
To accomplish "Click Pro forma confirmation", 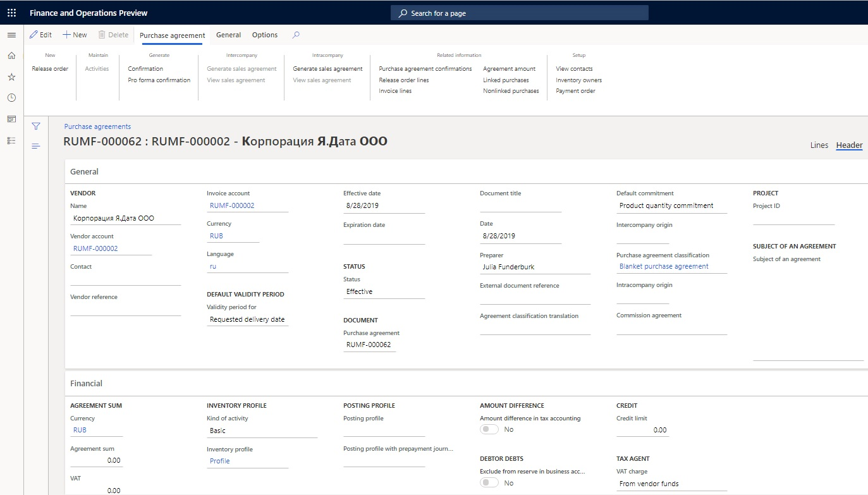I will click(159, 80).
